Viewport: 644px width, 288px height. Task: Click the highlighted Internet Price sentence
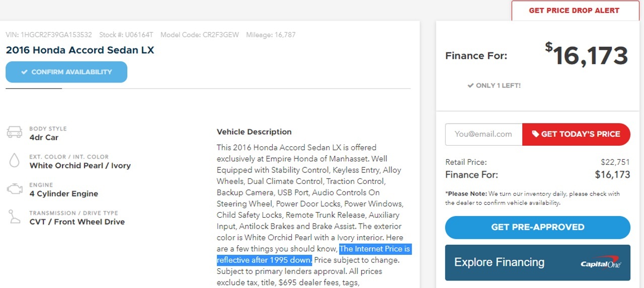pyautogui.click(x=314, y=254)
